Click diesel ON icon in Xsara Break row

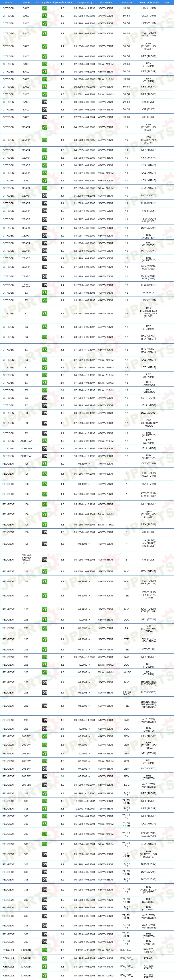45,285
